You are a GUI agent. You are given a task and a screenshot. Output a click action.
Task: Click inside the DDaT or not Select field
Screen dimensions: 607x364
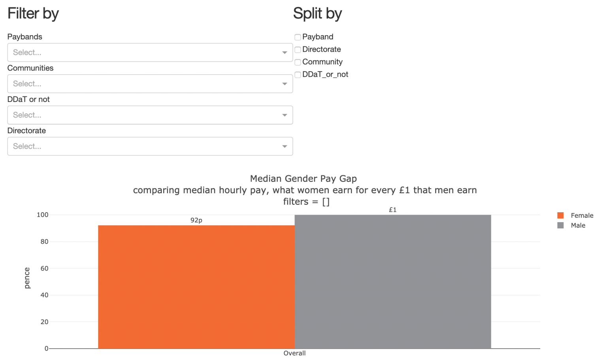(119, 115)
